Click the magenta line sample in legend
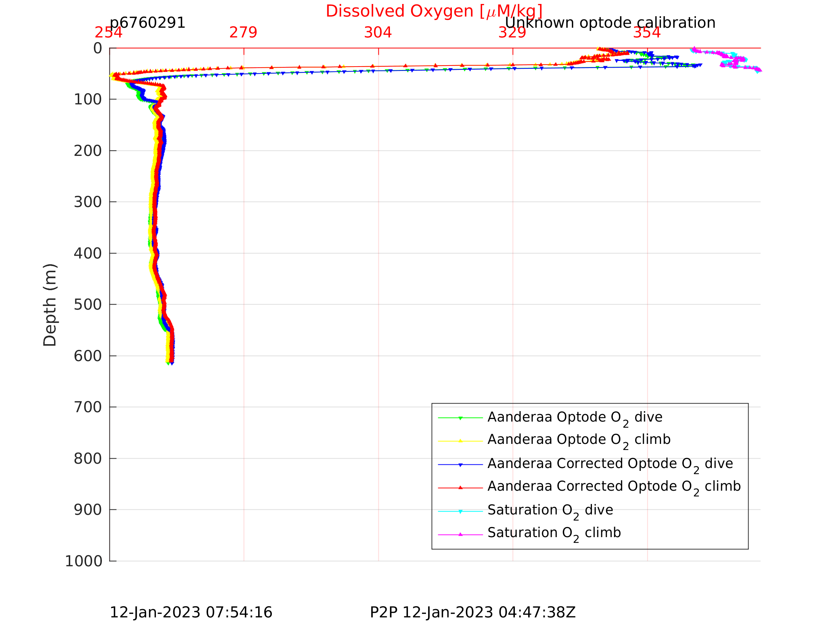 click(460, 535)
